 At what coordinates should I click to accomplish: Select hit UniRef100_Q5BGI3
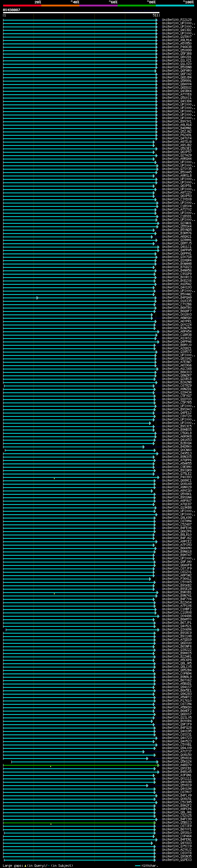(x=176, y=822)
